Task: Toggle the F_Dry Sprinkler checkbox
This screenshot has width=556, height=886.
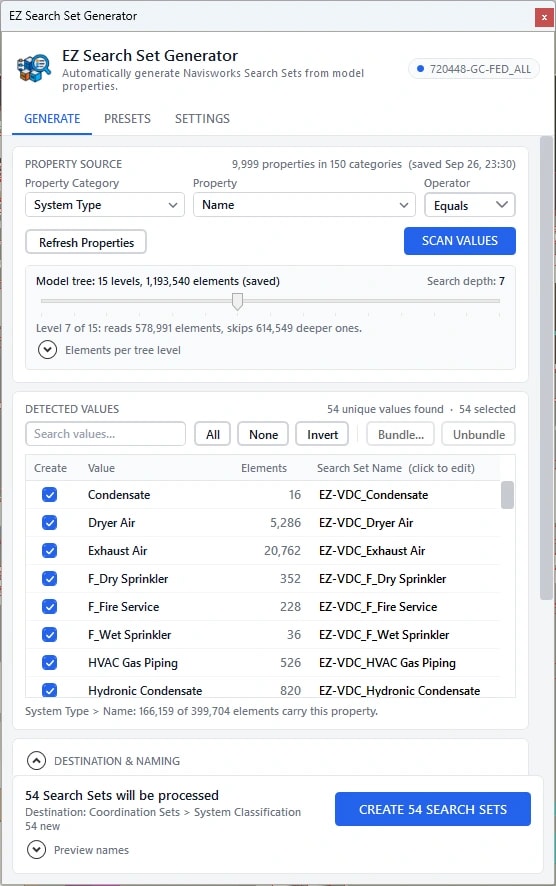Action: (x=50, y=579)
